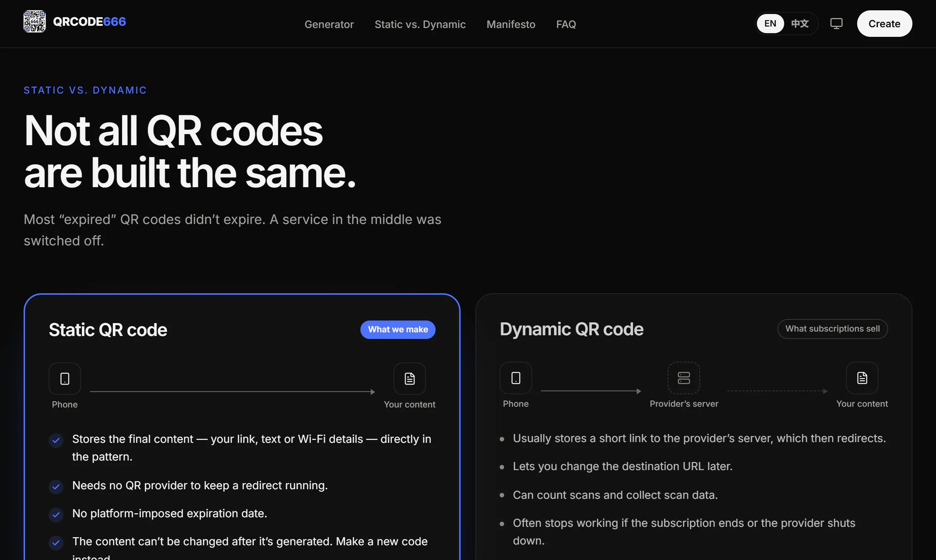Click 'Phone' label in Static QR card
This screenshot has width=936, height=560.
point(64,405)
